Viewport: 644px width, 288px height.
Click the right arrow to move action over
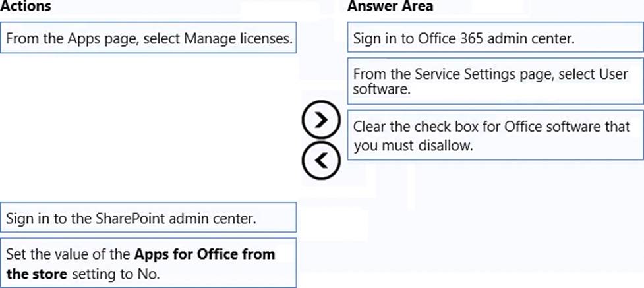click(x=320, y=119)
